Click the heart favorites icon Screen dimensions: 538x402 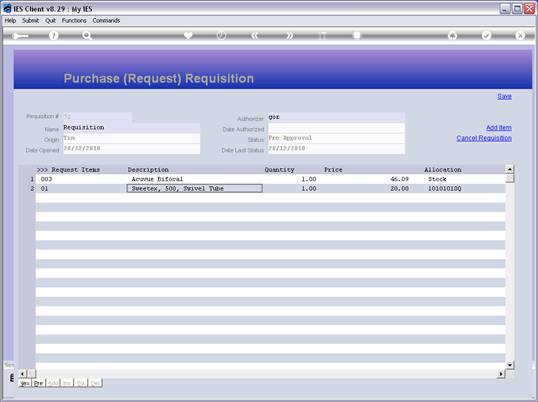(x=188, y=35)
